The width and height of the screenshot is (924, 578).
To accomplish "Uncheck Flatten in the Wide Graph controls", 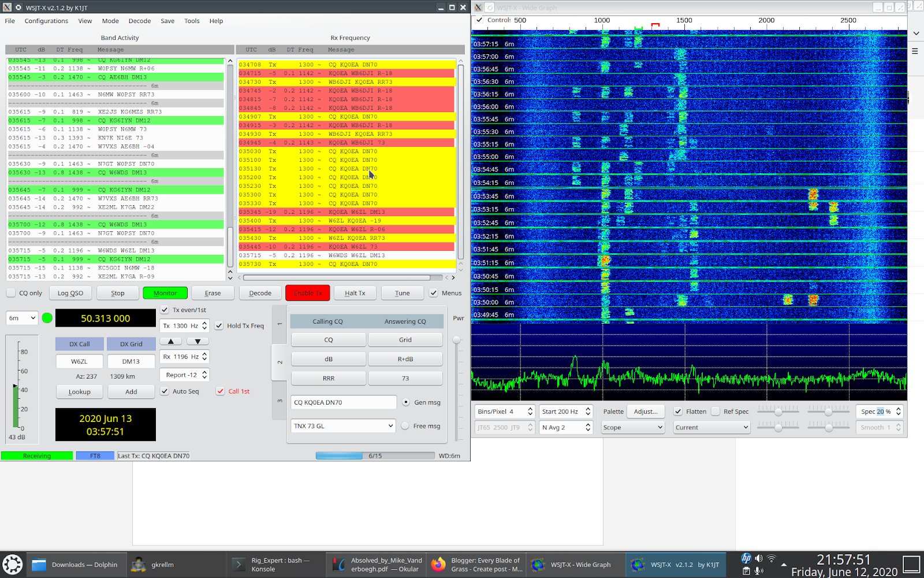I will [677, 411].
